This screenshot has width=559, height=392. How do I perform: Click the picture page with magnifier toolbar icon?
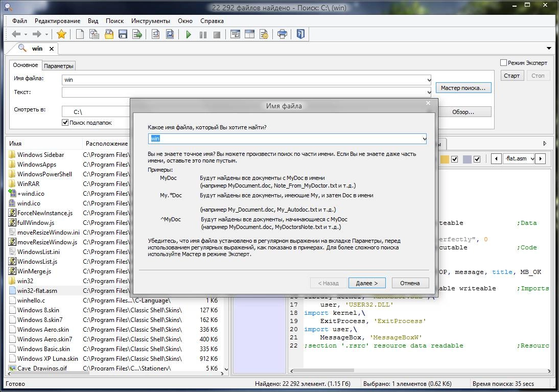pos(170,34)
